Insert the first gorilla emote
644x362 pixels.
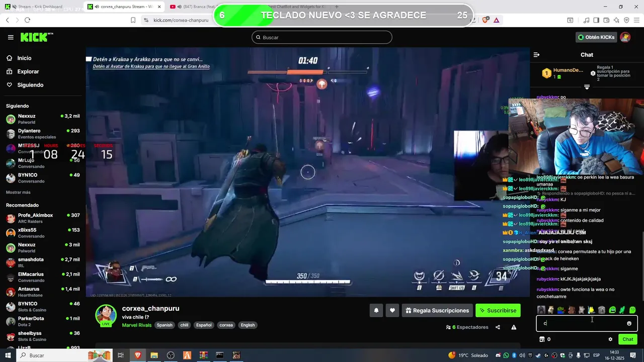(x=541, y=310)
